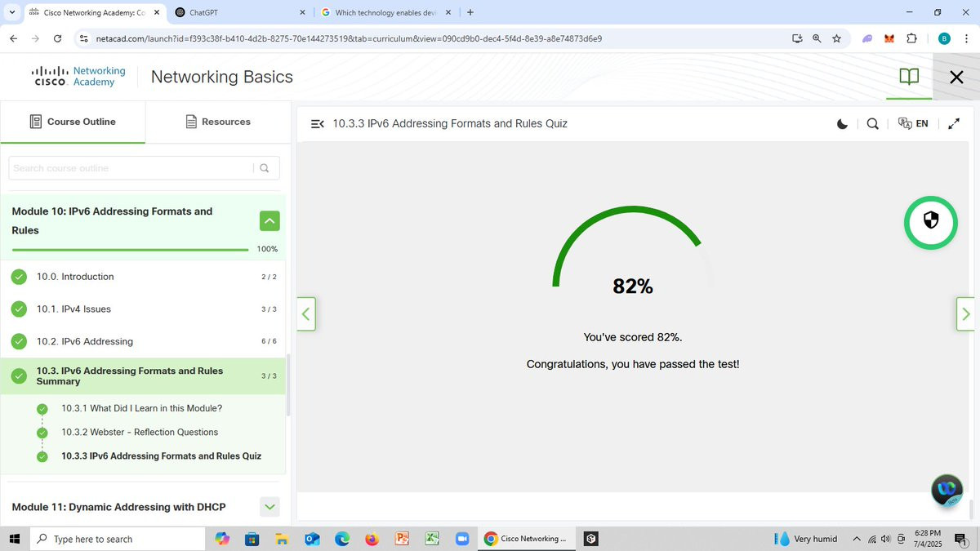Click the Very humid weather widget
Screen dimensions: 980x551
(806, 539)
